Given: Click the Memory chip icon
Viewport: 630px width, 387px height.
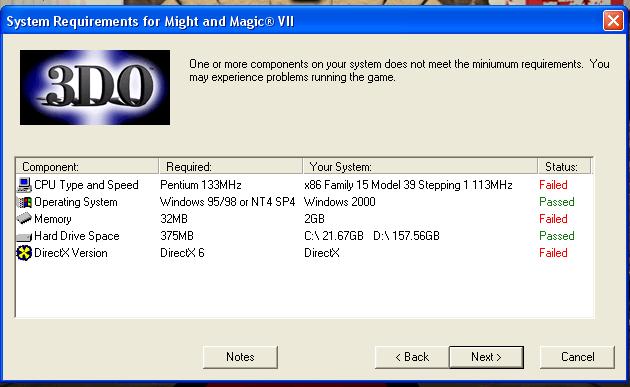Looking at the screenshot, I should (25, 219).
